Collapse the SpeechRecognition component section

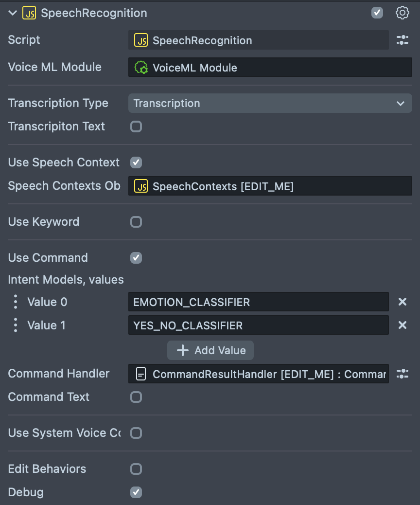point(13,13)
